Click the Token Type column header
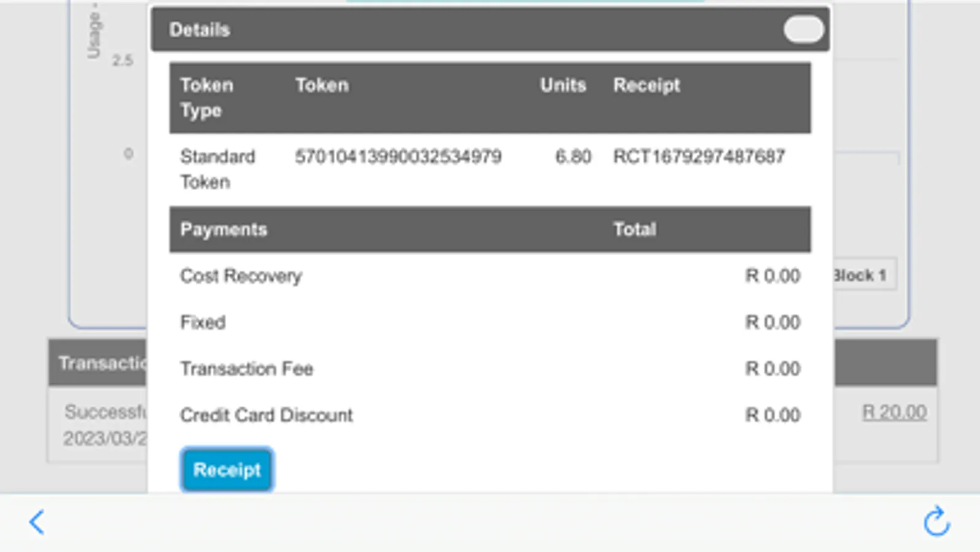 (207, 98)
